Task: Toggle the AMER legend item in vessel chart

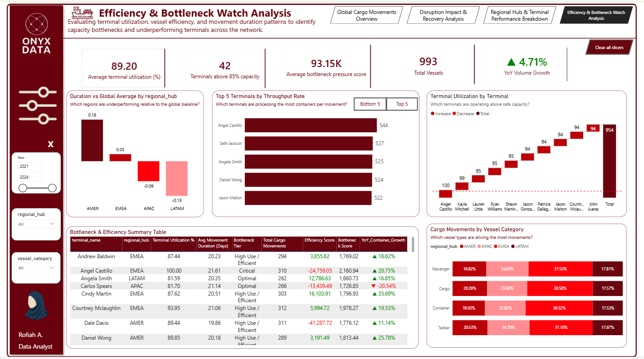Action: tap(467, 247)
